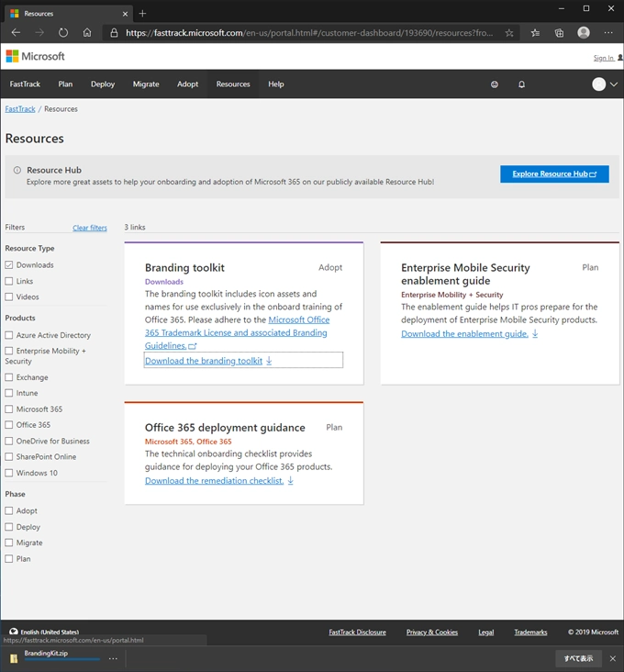
Task: Open the notifications bell icon
Action: [x=521, y=84]
